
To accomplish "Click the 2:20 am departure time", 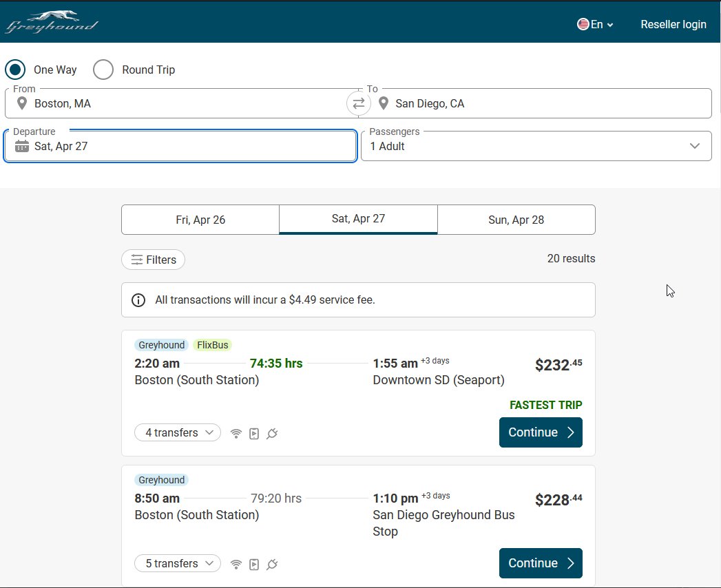I will 157,363.
